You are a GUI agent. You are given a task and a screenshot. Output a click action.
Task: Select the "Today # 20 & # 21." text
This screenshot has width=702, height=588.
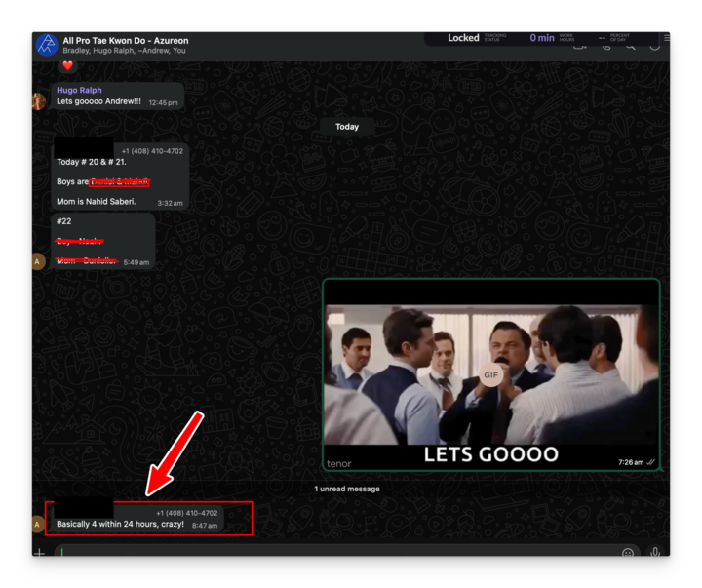pyautogui.click(x=92, y=162)
